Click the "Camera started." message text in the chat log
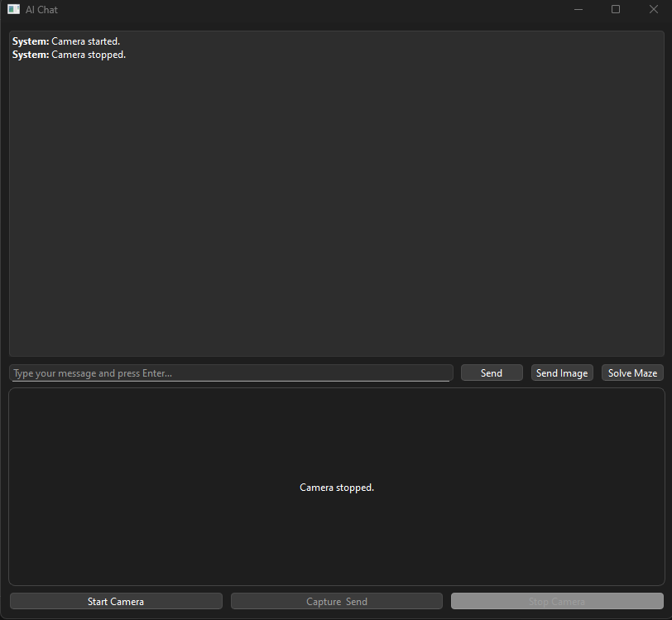 (85, 41)
